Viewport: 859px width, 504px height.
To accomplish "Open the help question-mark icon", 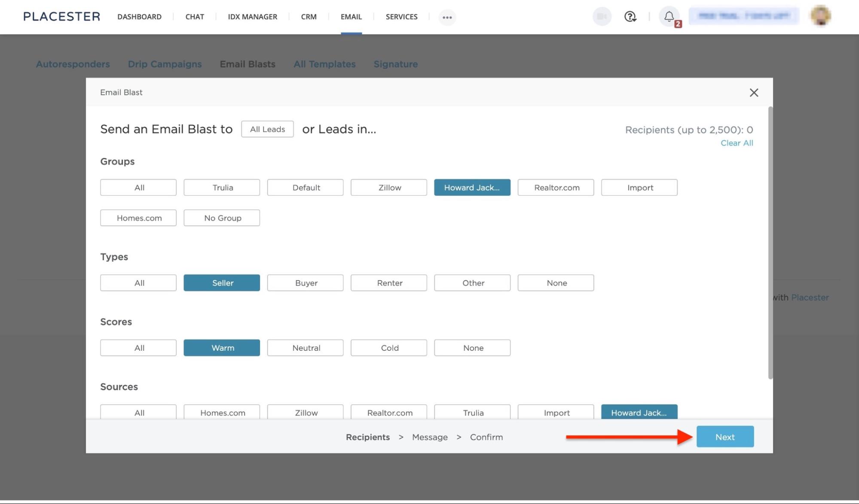I will pos(630,17).
